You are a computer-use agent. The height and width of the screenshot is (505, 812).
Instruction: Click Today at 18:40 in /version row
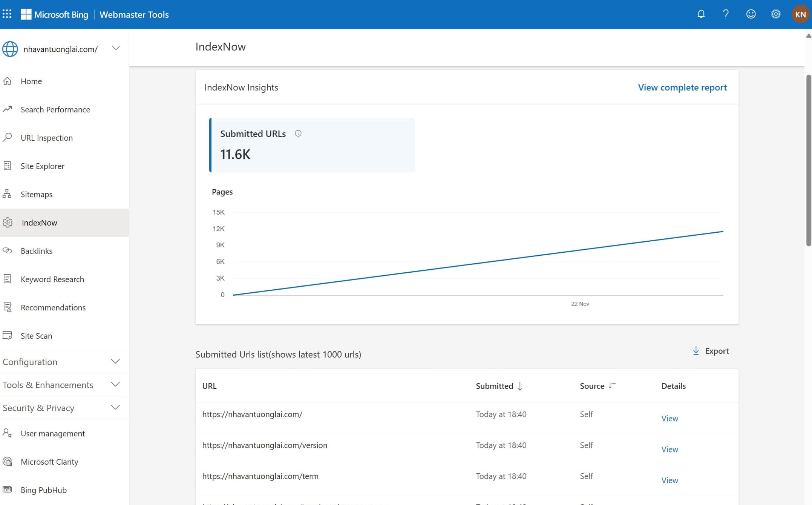point(501,445)
